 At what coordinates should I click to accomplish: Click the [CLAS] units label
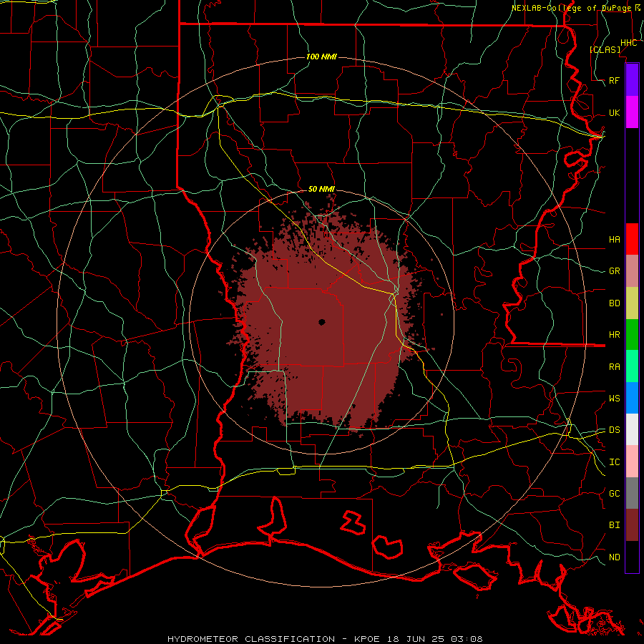(605, 49)
